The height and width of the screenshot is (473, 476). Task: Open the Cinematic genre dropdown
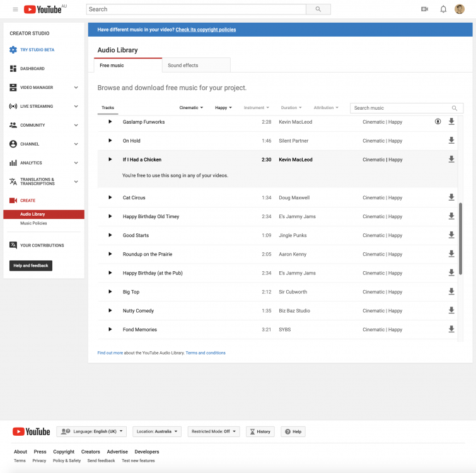point(191,107)
